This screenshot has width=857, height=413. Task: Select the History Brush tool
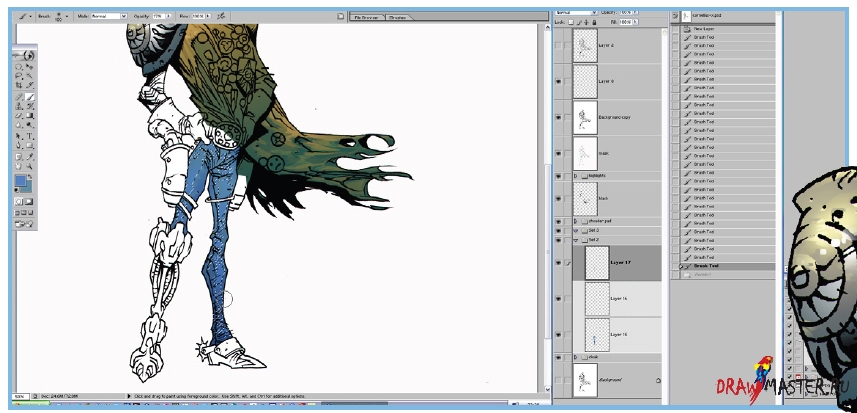click(30, 107)
